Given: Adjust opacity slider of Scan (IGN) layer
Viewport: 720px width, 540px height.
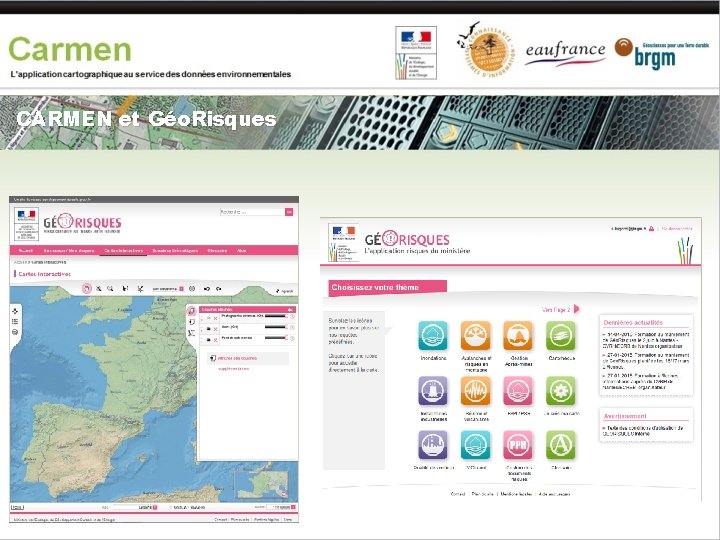Looking at the screenshot, I should tap(276, 327).
